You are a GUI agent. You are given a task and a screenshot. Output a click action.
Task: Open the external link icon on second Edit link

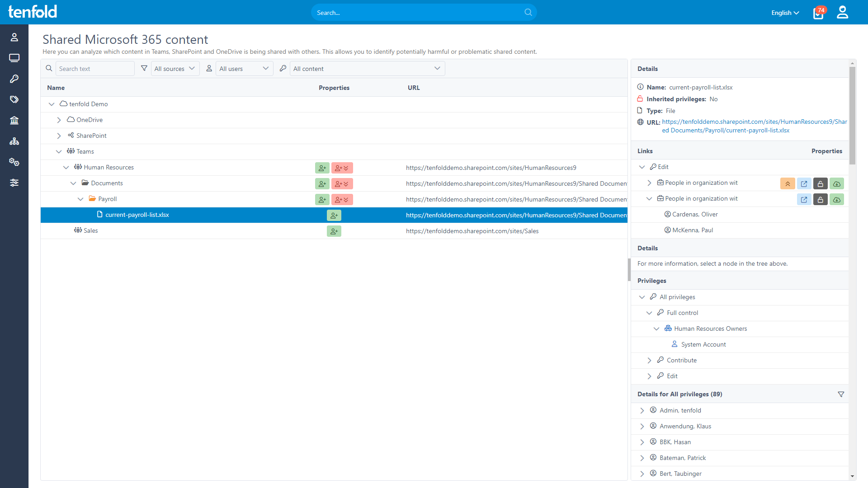point(804,199)
